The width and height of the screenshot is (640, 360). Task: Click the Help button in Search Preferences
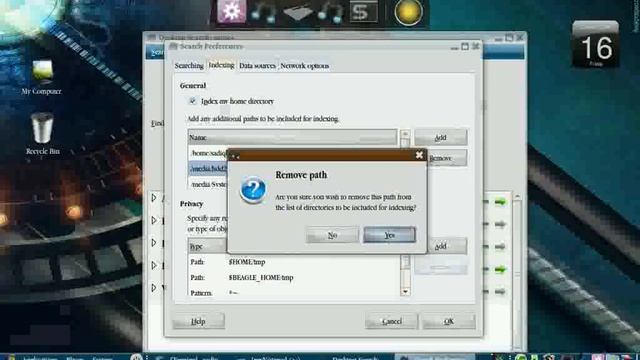[x=198, y=321]
